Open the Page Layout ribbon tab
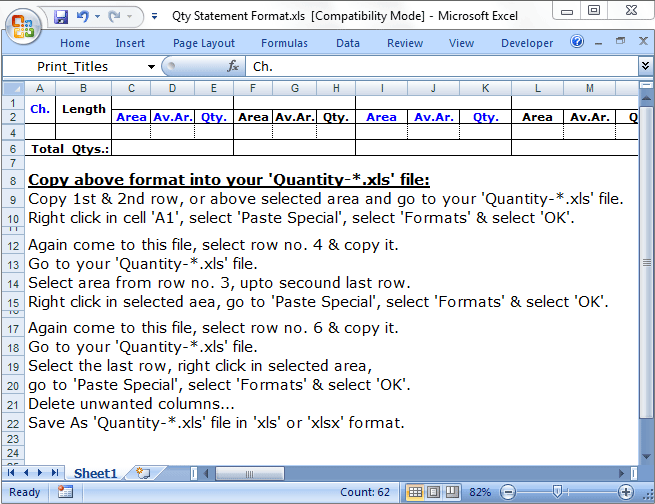655x504 pixels. point(204,43)
